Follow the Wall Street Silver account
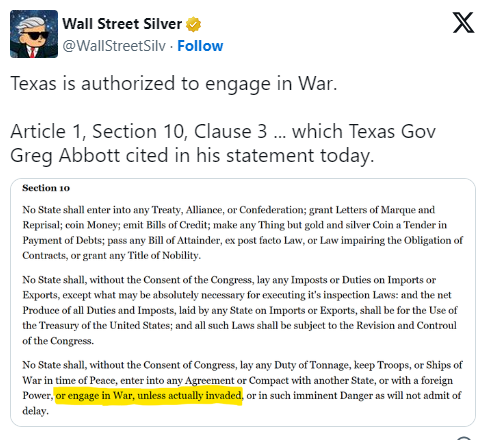Viewport: 487px width, 440px height. pos(200,46)
